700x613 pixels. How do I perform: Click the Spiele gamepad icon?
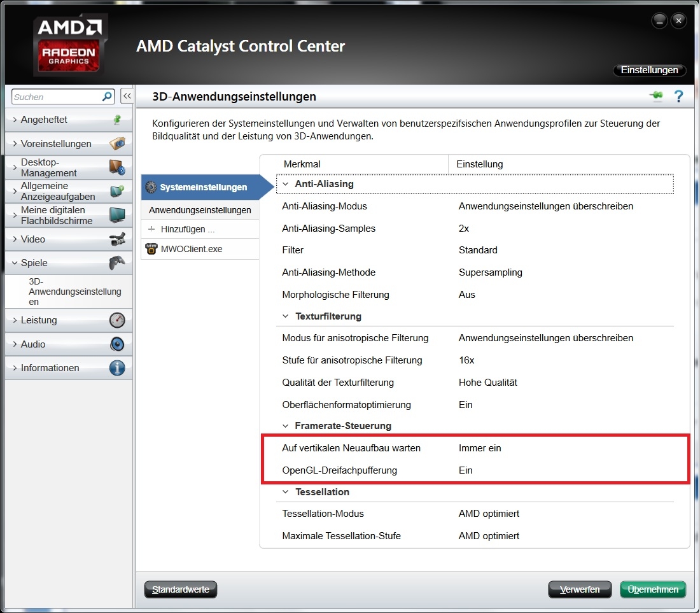coord(118,262)
